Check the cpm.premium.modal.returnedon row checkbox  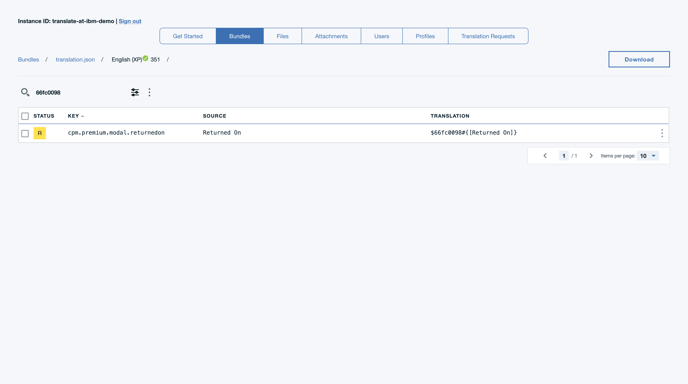[25, 133]
